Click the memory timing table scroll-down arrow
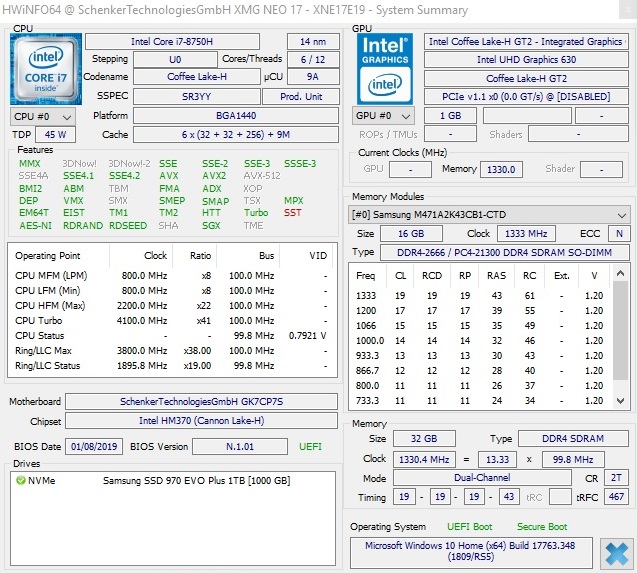Image resolution: width=637 pixels, height=573 pixels. point(620,401)
